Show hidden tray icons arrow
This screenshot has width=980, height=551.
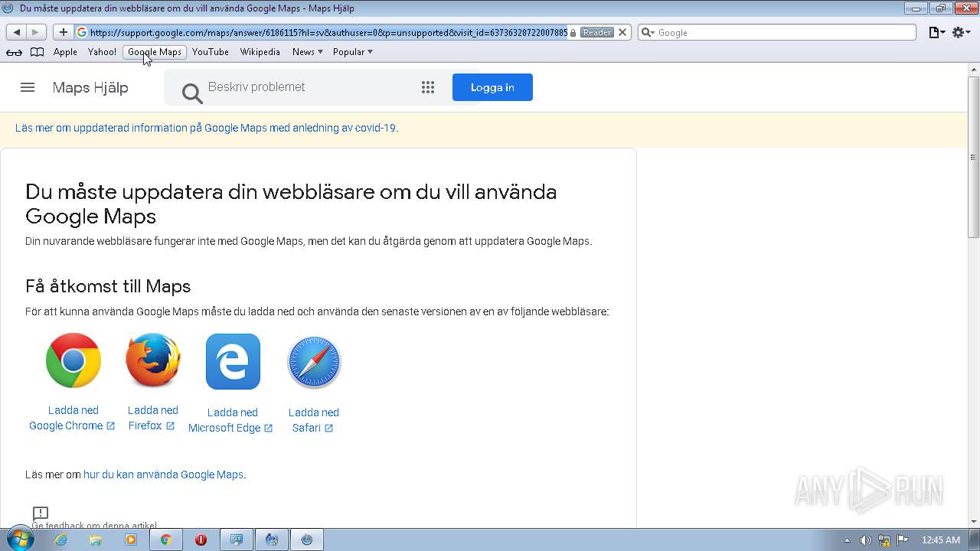pyautogui.click(x=847, y=540)
